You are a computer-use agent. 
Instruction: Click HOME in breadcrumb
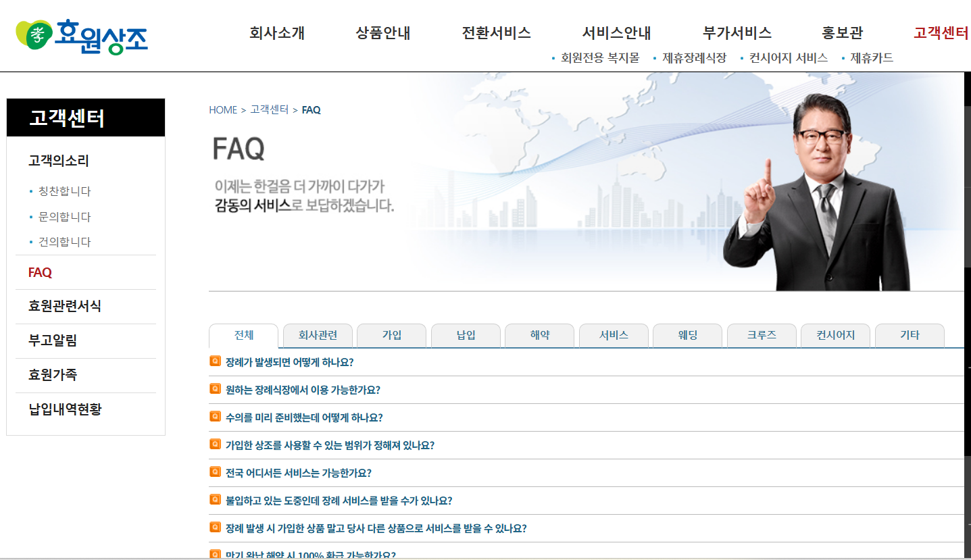tap(223, 109)
